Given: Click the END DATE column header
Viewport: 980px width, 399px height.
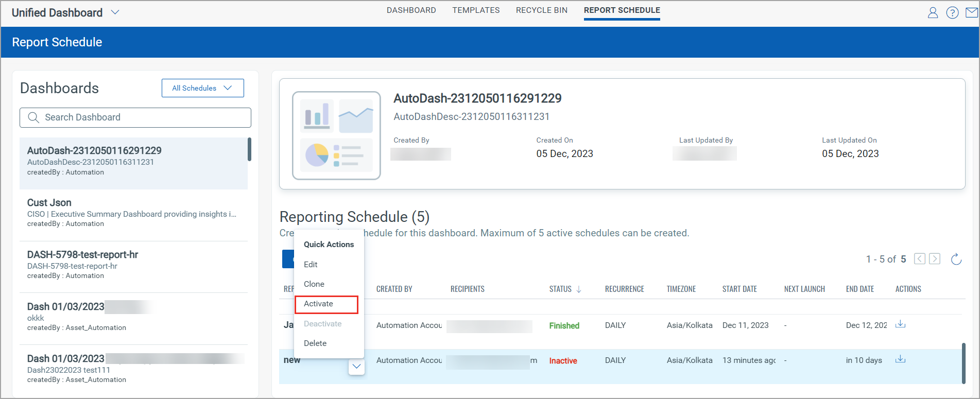Looking at the screenshot, I should (860, 289).
